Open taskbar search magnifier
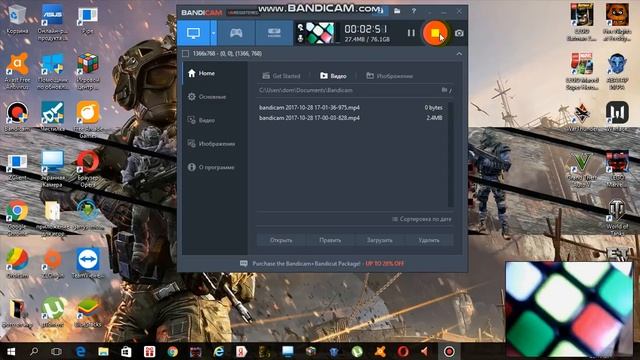The height and width of the screenshot is (360, 640). point(34,351)
